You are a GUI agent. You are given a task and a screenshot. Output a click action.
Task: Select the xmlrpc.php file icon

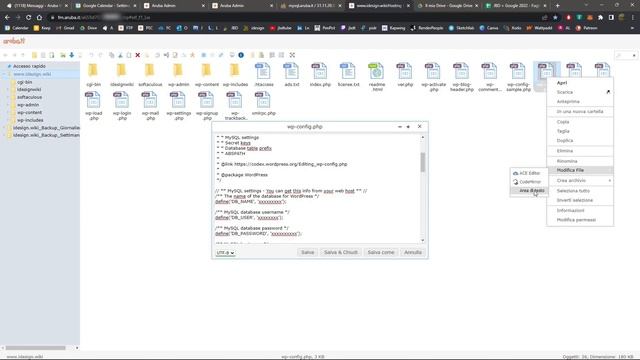[263, 100]
